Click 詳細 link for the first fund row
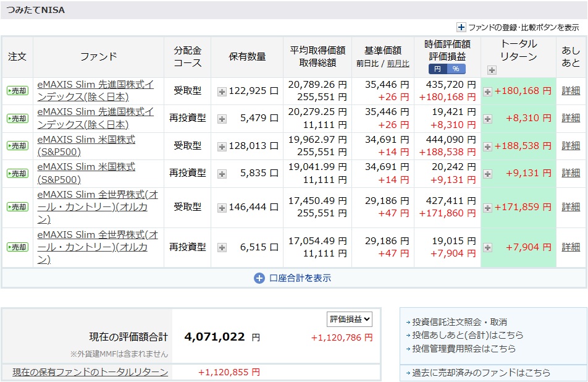This screenshot has height=382, width=588. 571,91
